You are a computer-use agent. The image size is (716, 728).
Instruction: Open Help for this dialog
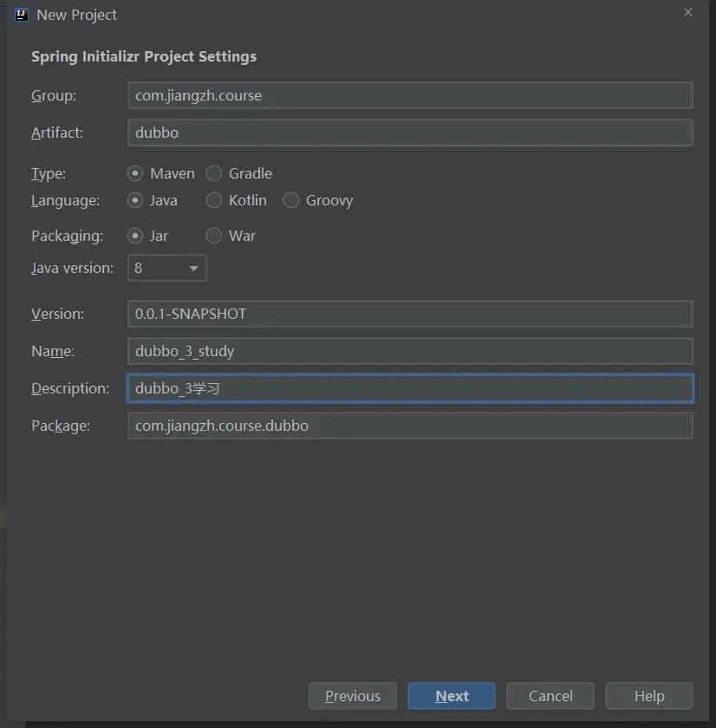click(648, 696)
